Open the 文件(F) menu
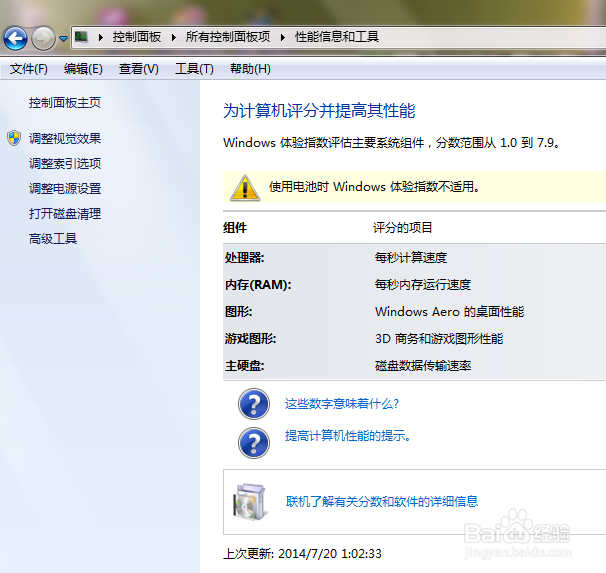The width and height of the screenshot is (606, 573). 29,69
